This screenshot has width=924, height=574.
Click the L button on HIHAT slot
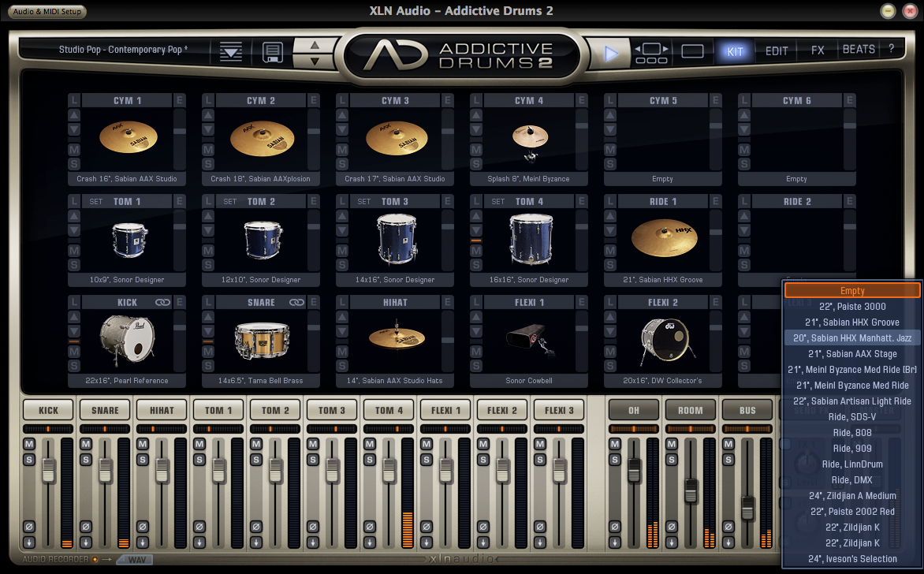click(x=342, y=302)
